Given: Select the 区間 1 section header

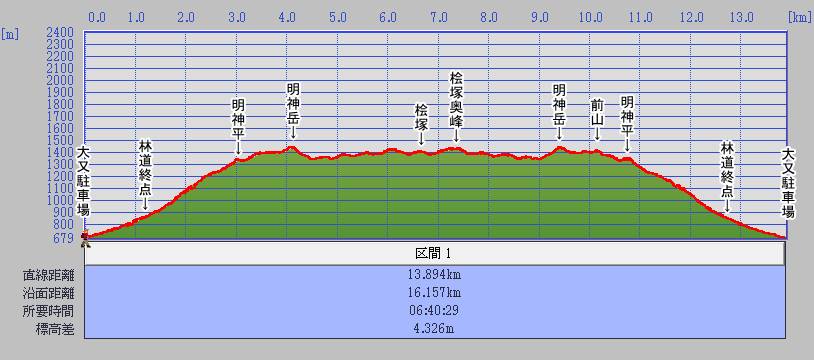Looking at the screenshot, I should coord(435,254).
